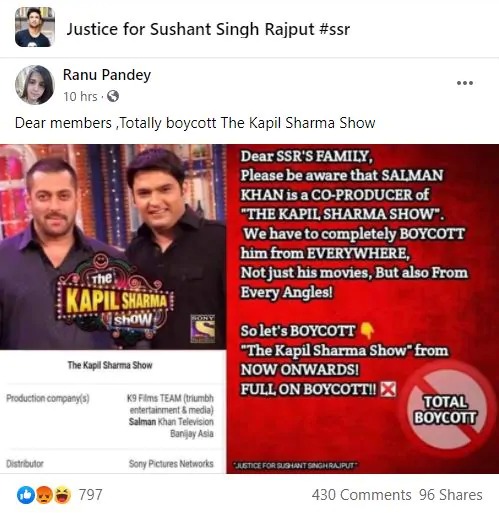Click the pointing-down hand emoji in image
The image size is (499, 513).
[x=368, y=331]
